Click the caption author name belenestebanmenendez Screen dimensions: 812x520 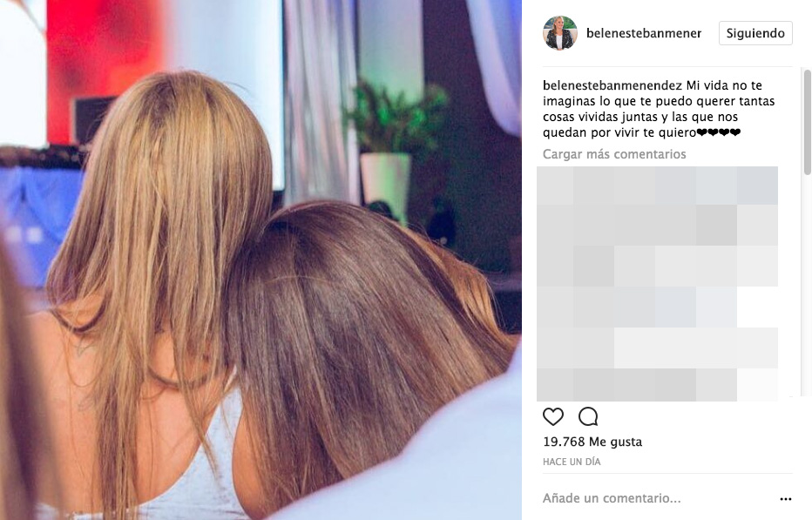pyautogui.click(x=612, y=85)
